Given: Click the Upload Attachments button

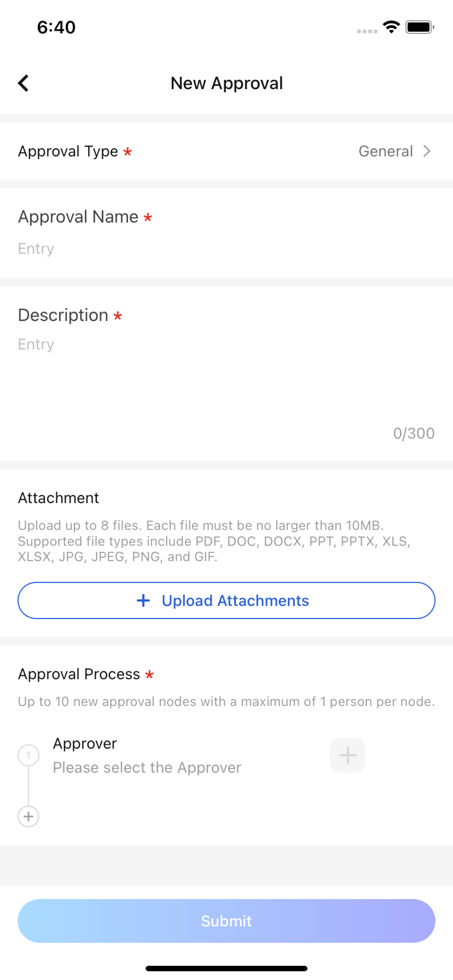Looking at the screenshot, I should click(226, 601).
